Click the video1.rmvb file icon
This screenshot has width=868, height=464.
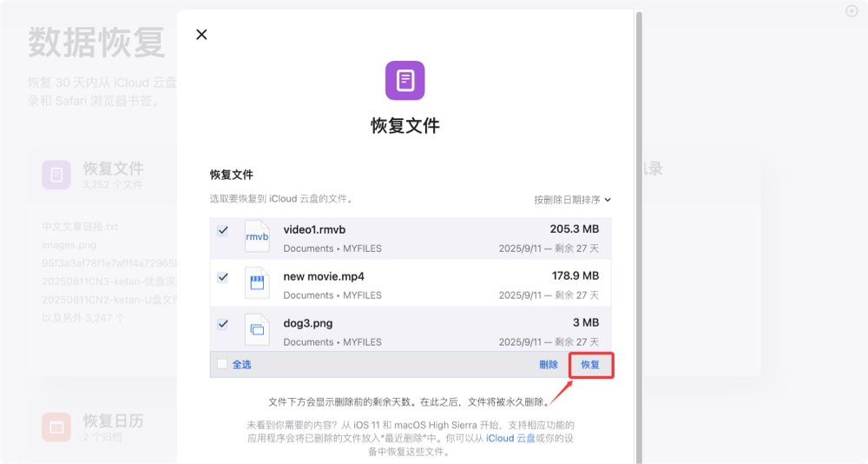[257, 236]
